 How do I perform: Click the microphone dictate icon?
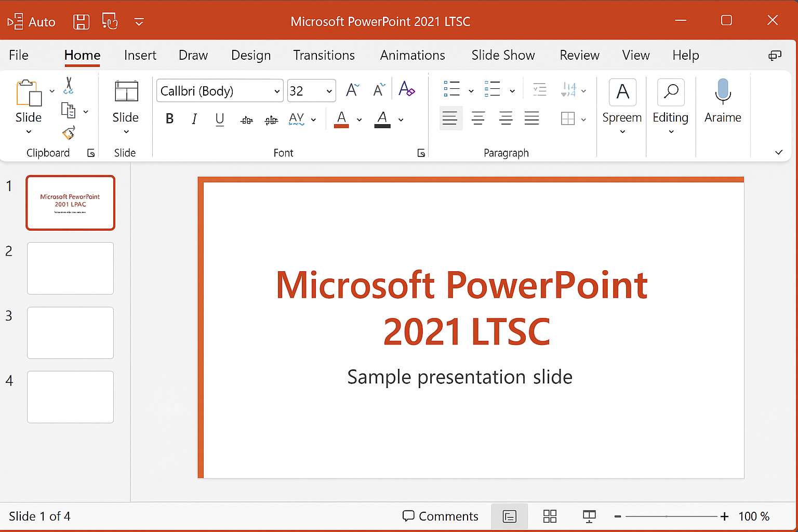tap(723, 91)
